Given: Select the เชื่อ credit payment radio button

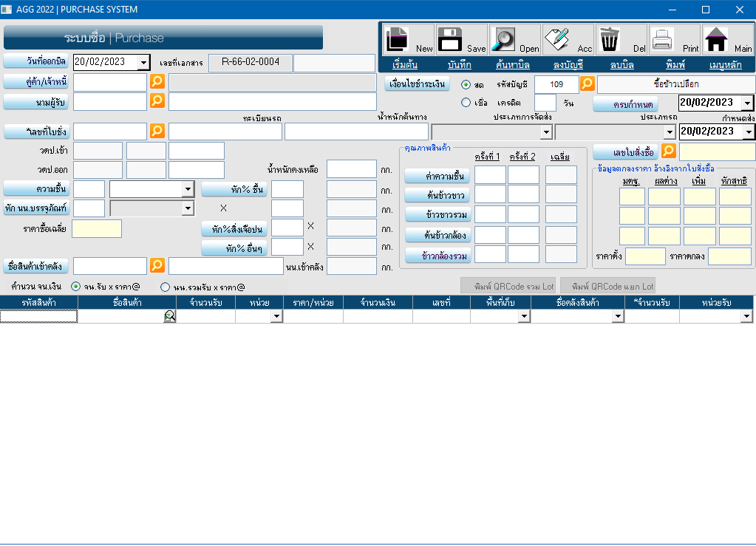Looking at the screenshot, I should point(466,103).
